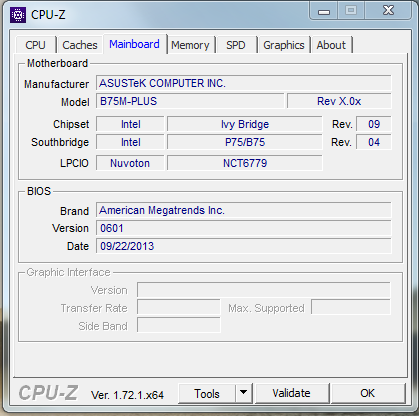The height and width of the screenshot is (416, 419).
Task: Click the BIOS Date field 09/22/2013
Action: coord(244,246)
